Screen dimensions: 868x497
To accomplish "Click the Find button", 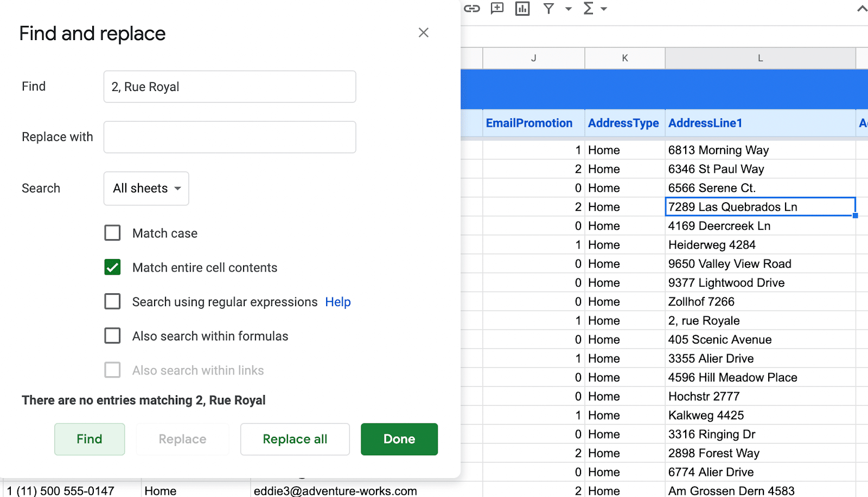I will click(x=90, y=439).
